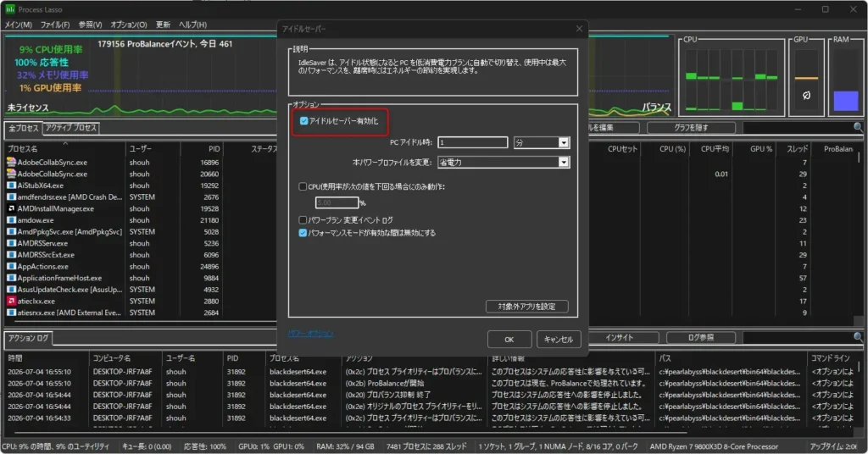
Task: Click icon of amdow.exe process
Action: click(x=11, y=220)
